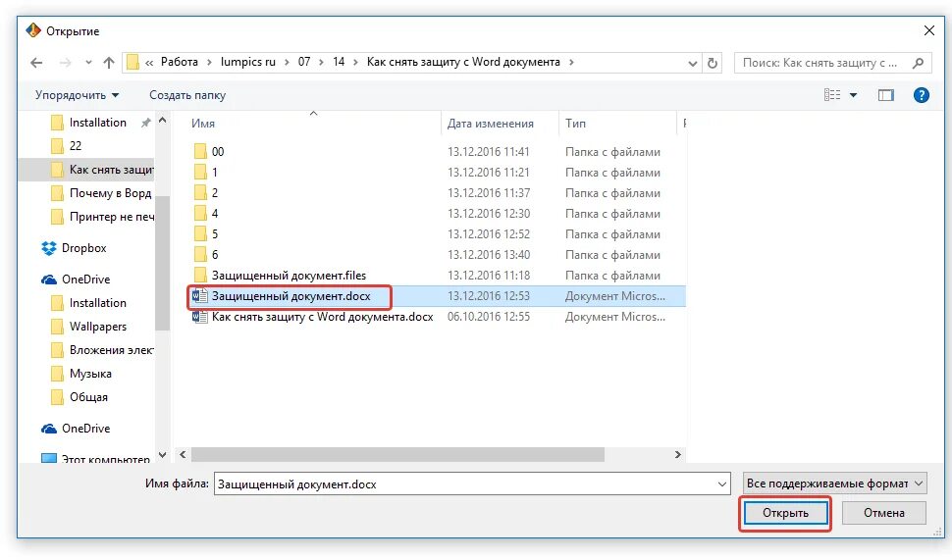Click date 06.10.2016 12:55 cell
Image resolution: width=952 pixels, height=560 pixels.
489,317
